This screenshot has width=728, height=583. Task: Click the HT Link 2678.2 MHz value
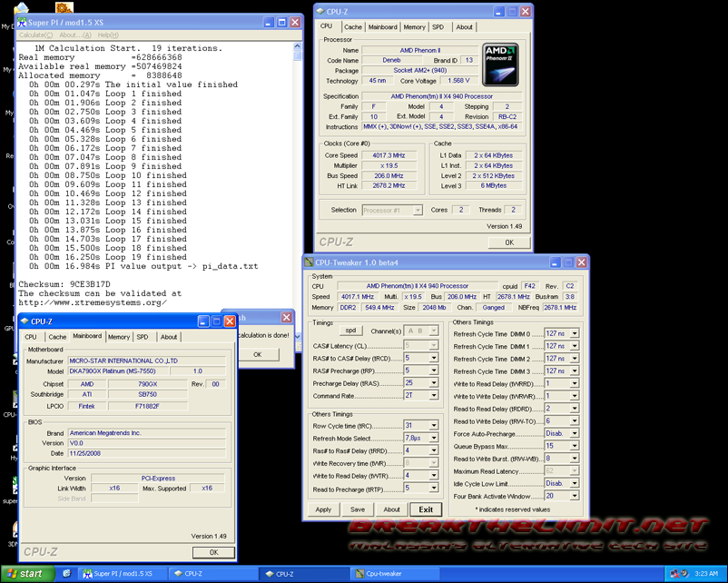(x=389, y=186)
